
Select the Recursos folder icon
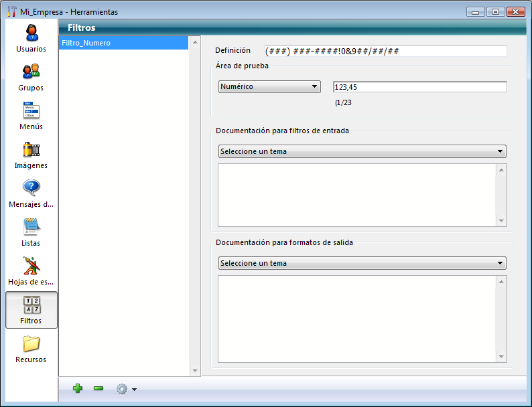coord(31,348)
